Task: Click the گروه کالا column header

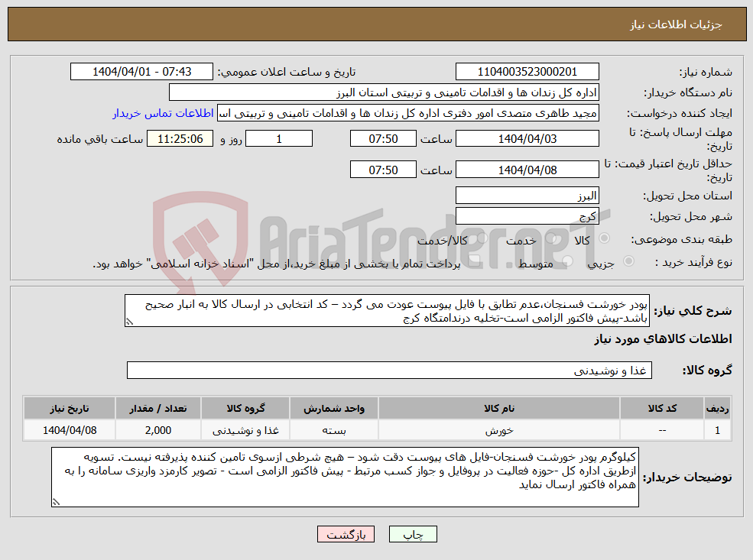Action: 245,409
